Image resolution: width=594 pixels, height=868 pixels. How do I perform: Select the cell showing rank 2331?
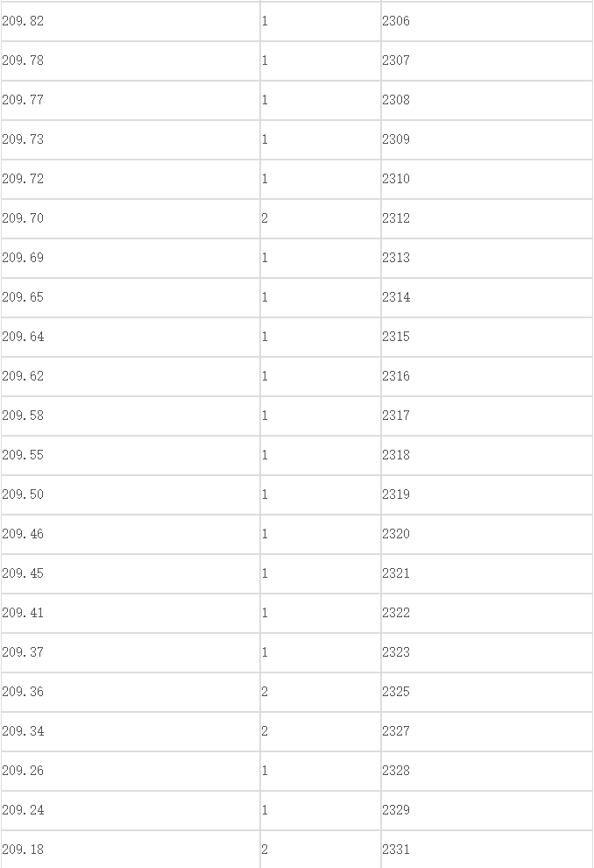click(487, 850)
